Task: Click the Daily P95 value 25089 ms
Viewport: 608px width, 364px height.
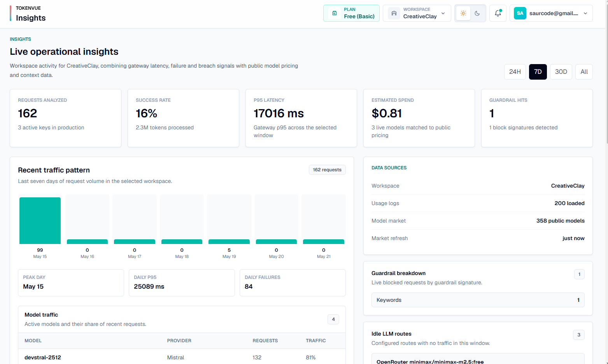Action: tap(149, 287)
